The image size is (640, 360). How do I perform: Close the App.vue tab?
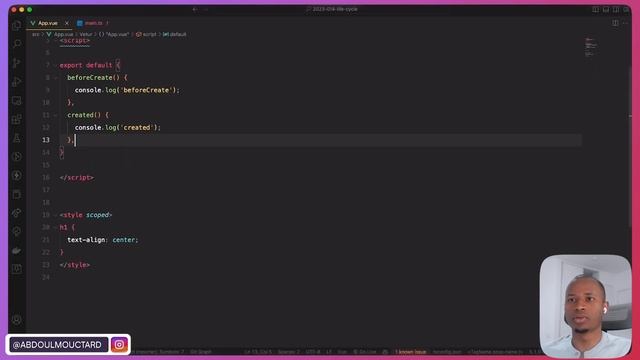point(67,23)
